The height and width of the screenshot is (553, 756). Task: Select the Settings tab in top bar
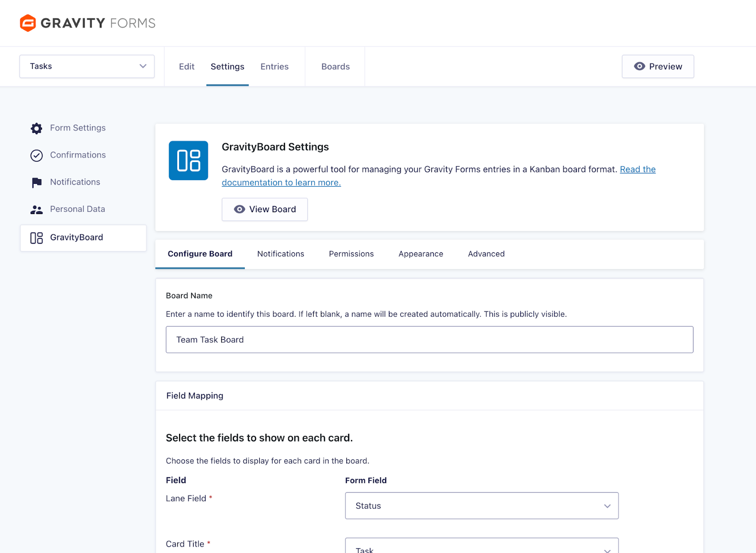click(x=227, y=67)
